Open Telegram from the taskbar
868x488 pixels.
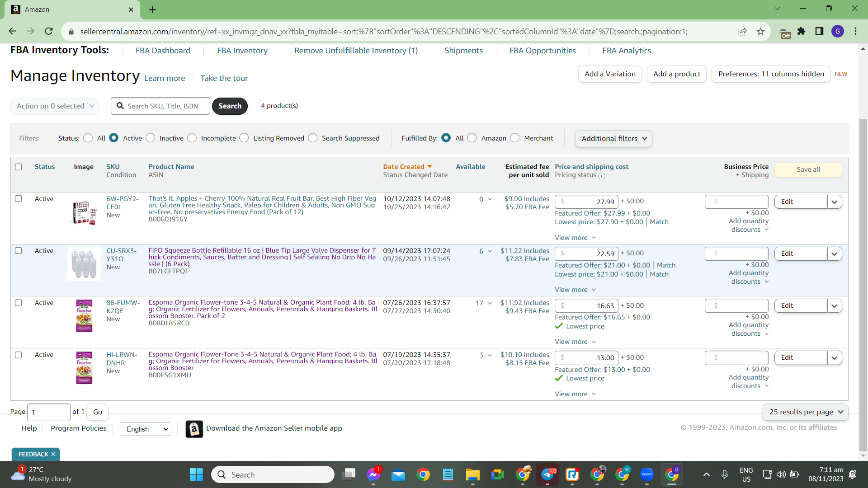pyautogui.click(x=547, y=474)
